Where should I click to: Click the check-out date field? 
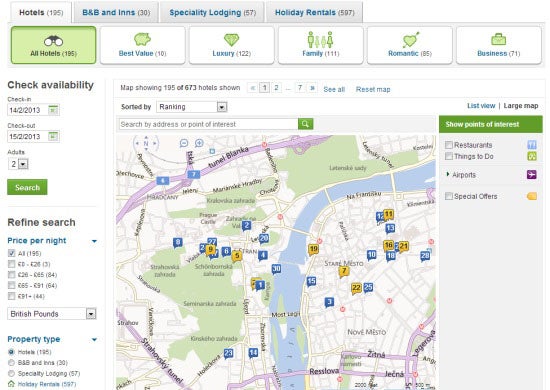[x=28, y=136]
